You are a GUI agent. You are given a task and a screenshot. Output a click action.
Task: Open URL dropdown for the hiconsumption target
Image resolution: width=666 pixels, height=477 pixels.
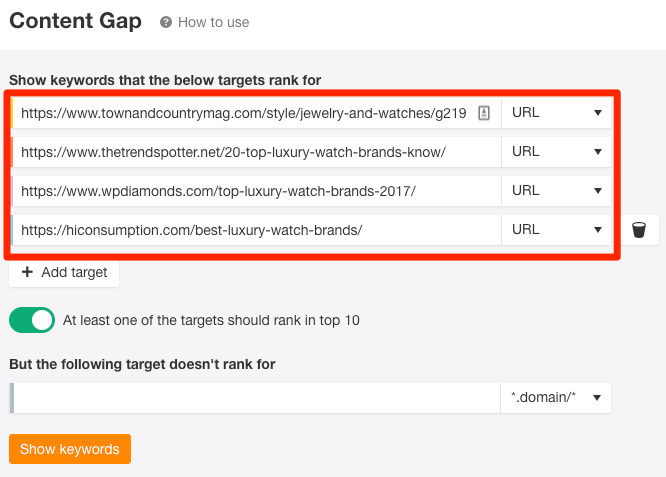(x=556, y=230)
